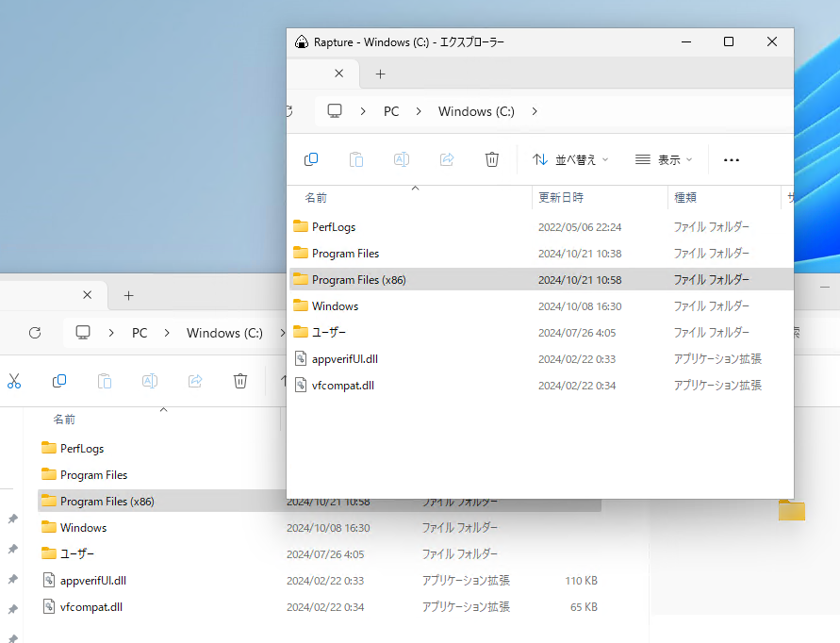Select Windows folder in Rapture window

point(541,306)
